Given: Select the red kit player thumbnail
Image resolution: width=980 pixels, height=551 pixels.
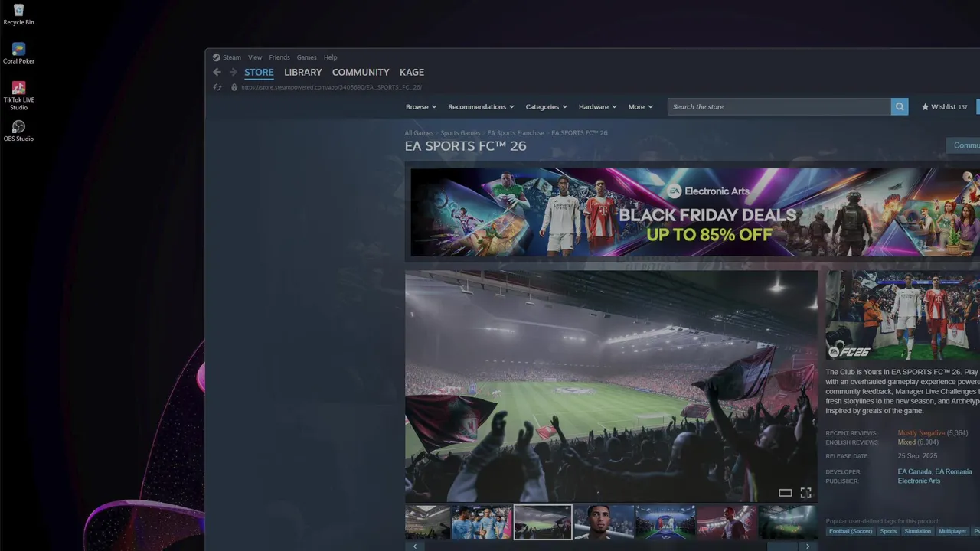Looking at the screenshot, I should [727, 522].
